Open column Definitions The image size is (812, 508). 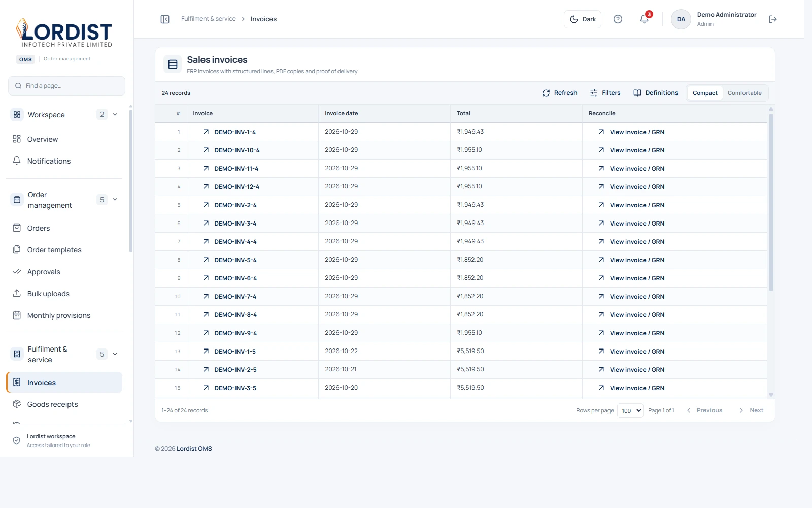(x=656, y=93)
